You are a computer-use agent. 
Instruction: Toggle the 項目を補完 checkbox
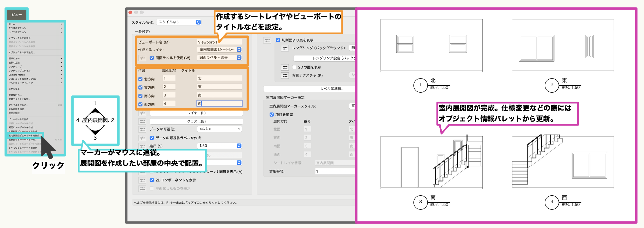pos(272,115)
